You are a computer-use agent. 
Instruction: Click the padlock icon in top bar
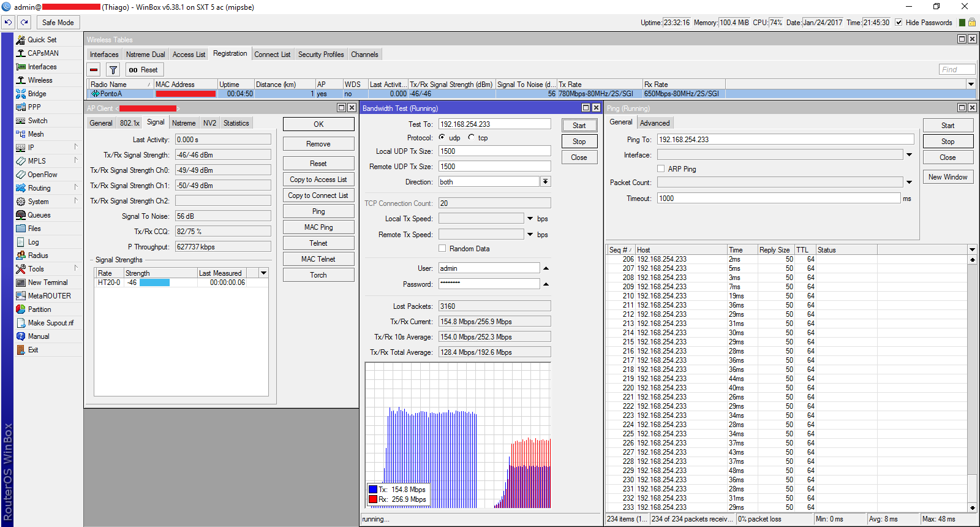point(971,22)
